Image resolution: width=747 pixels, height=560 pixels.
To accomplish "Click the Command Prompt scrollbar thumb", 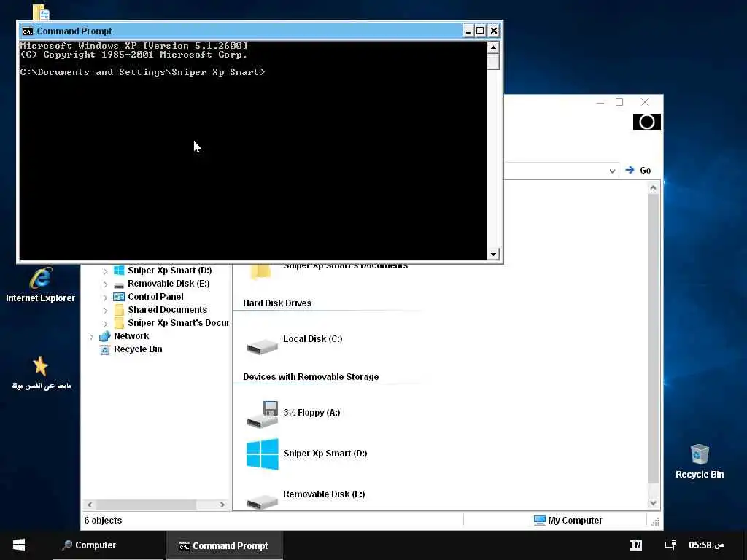I will 493,62.
